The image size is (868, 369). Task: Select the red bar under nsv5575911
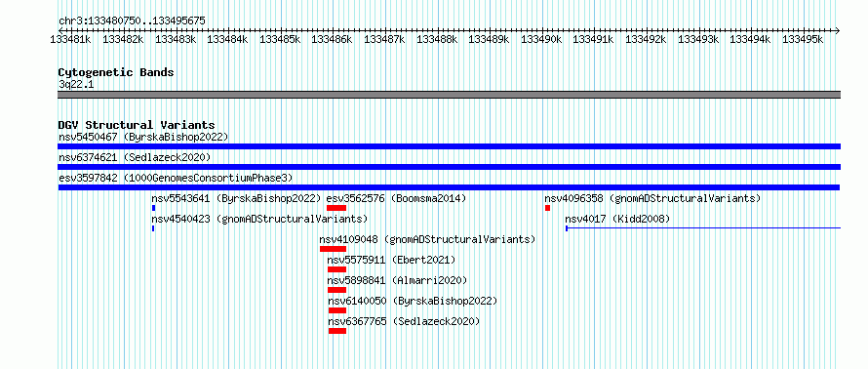click(x=336, y=269)
